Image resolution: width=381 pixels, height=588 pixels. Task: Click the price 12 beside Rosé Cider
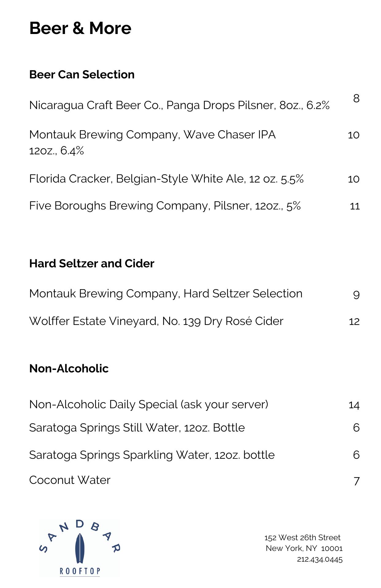tap(354, 322)
